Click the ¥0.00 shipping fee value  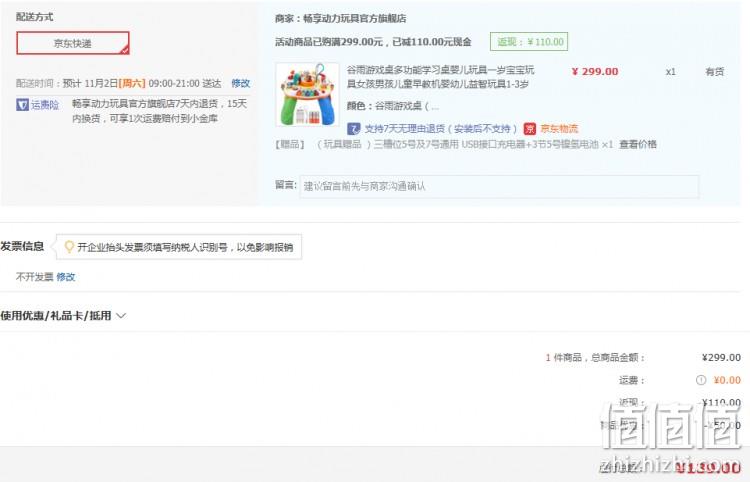tap(727, 380)
